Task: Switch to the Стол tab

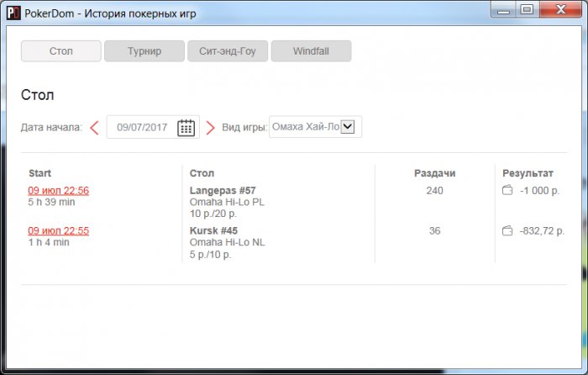Action: (61, 51)
